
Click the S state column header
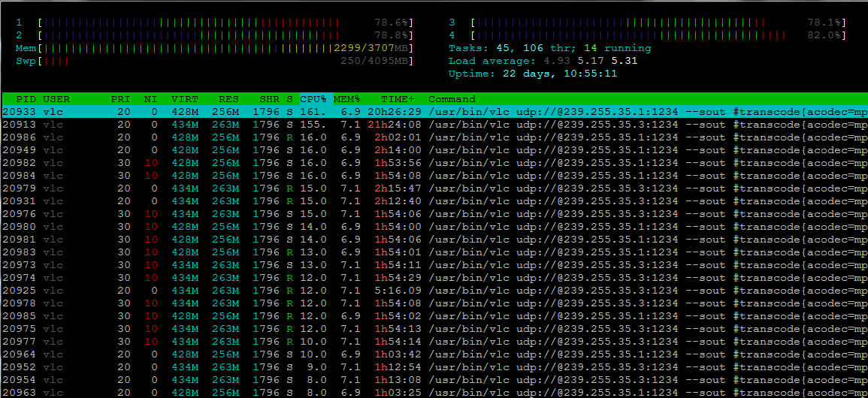click(289, 99)
